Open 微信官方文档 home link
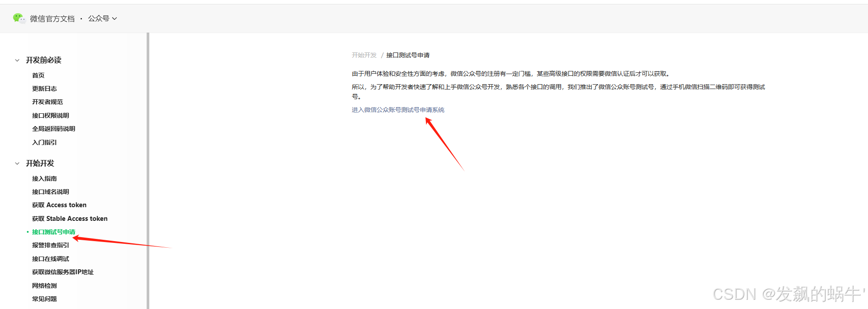Image resolution: width=868 pixels, height=309 pixels. click(52, 19)
